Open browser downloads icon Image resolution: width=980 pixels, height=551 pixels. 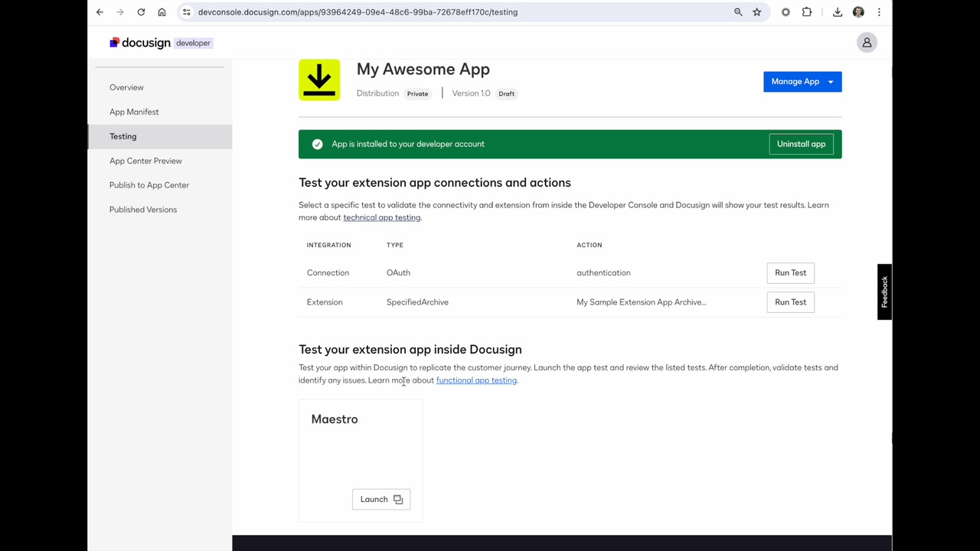tap(838, 12)
